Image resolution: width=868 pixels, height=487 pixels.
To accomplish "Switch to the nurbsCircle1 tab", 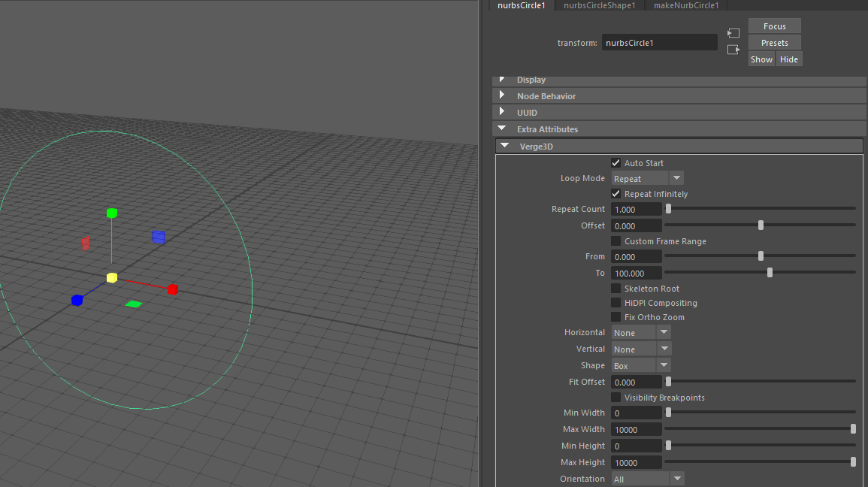I will pos(521,5).
